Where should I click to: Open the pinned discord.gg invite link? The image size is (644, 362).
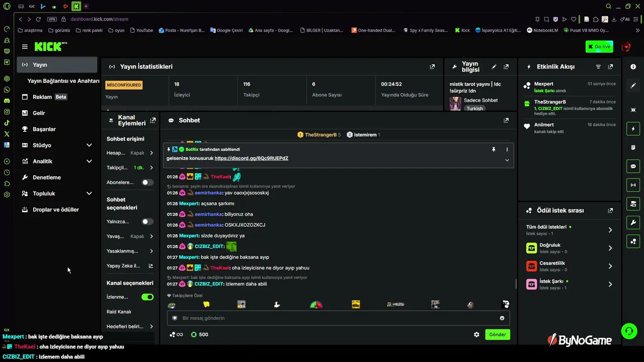251,158
